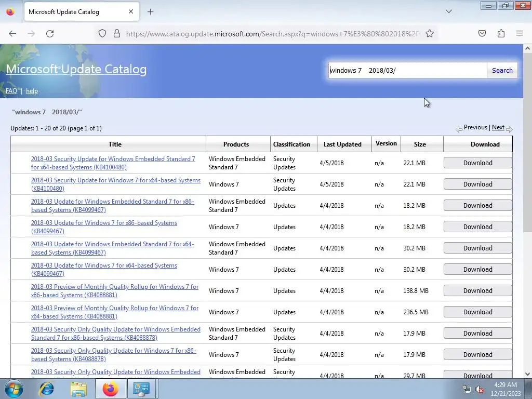Download KB4100480 for Windows 7 x64
The width and height of the screenshot is (532, 399).
(478, 184)
